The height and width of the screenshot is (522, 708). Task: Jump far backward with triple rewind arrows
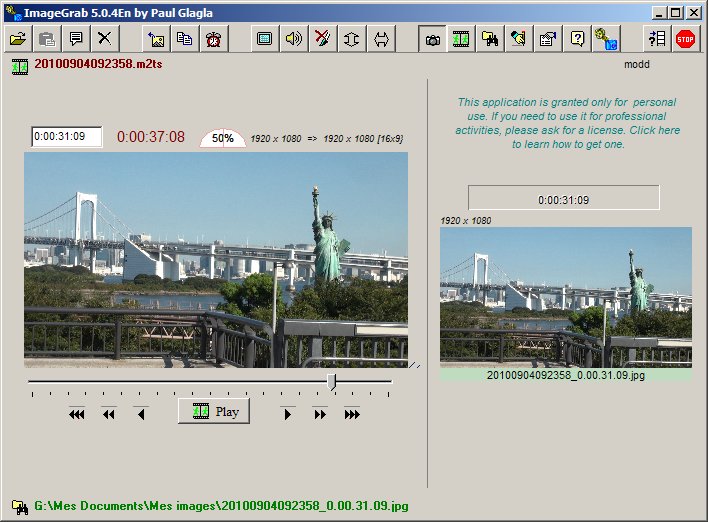pyautogui.click(x=77, y=414)
